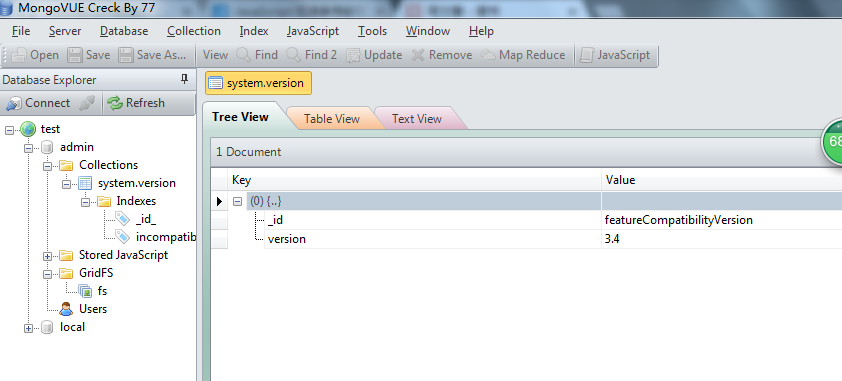Click the View toolbar button
The height and width of the screenshot is (381, 842).
pyautogui.click(x=216, y=55)
